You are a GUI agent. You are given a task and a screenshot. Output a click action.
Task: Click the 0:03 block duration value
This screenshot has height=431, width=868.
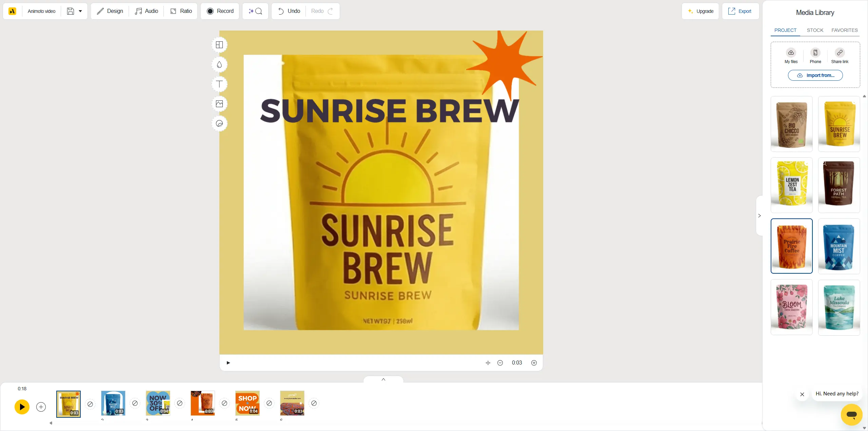(517, 363)
